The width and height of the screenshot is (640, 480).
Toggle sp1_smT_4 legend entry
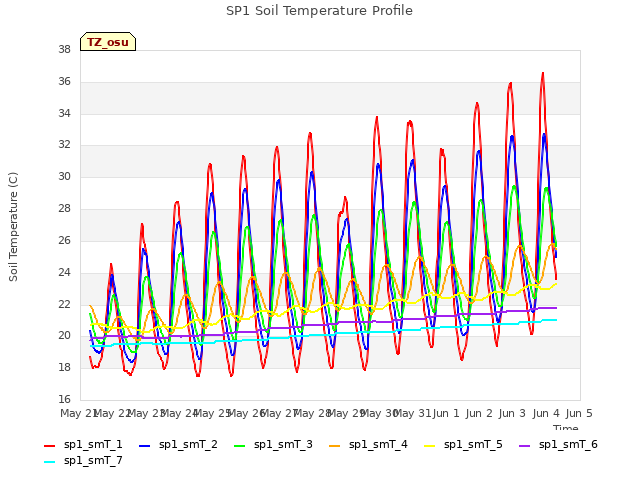click(x=368, y=444)
